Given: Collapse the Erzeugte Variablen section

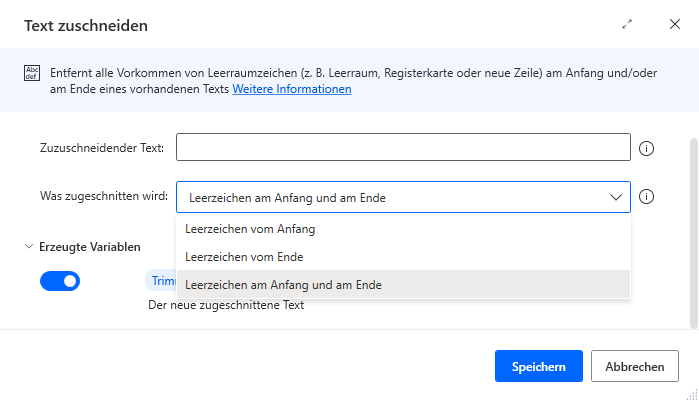Looking at the screenshot, I should tap(29, 246).
